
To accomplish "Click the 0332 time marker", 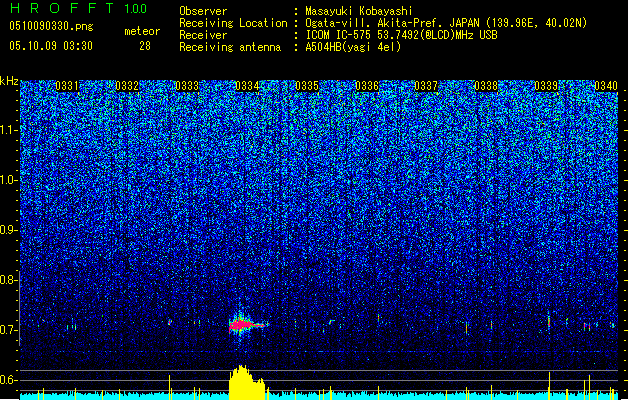I will 127,86.
